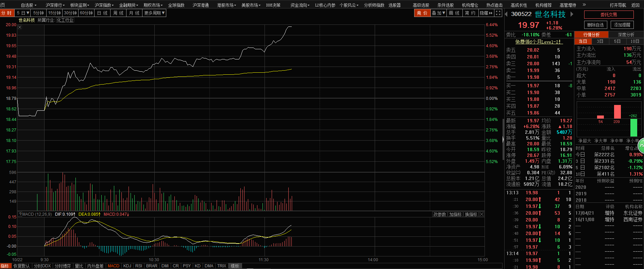Hide the side panel with 隐藏 arrows
The image size is (644, 269).
[486, 13]
